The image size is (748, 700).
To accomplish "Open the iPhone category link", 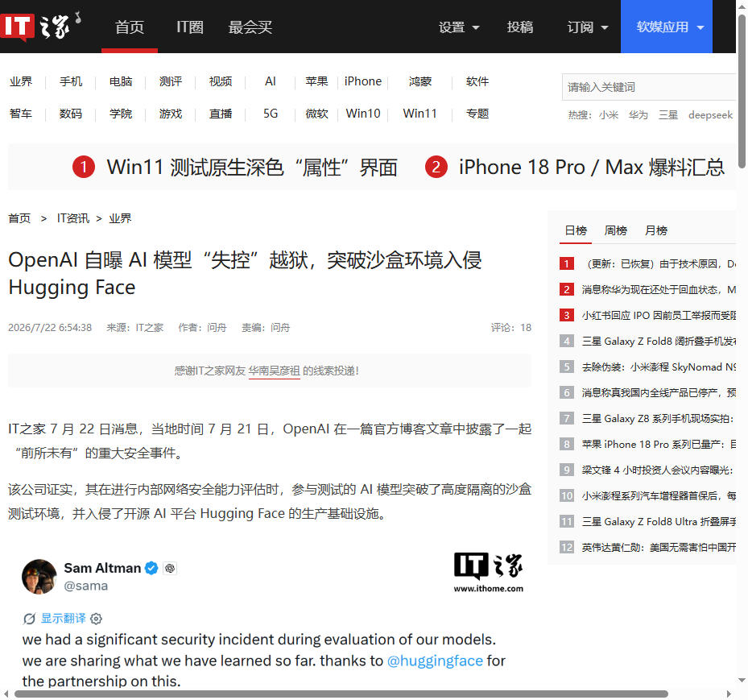I will (x=363, y=81).
